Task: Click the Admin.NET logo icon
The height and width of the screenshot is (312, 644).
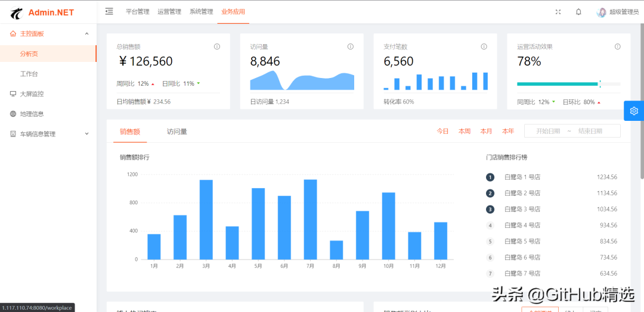Action: click(x=17, y=13)
